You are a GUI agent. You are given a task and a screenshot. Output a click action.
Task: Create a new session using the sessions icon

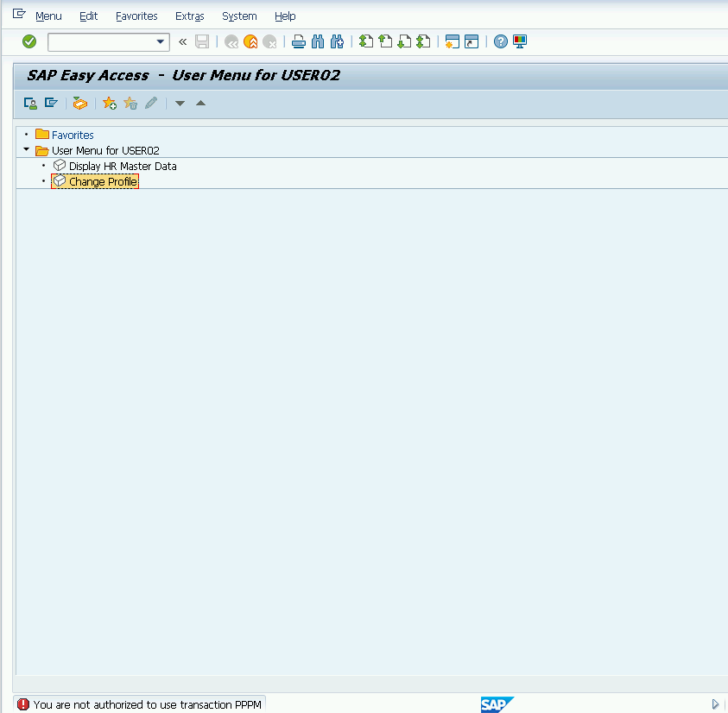(453, 41)
